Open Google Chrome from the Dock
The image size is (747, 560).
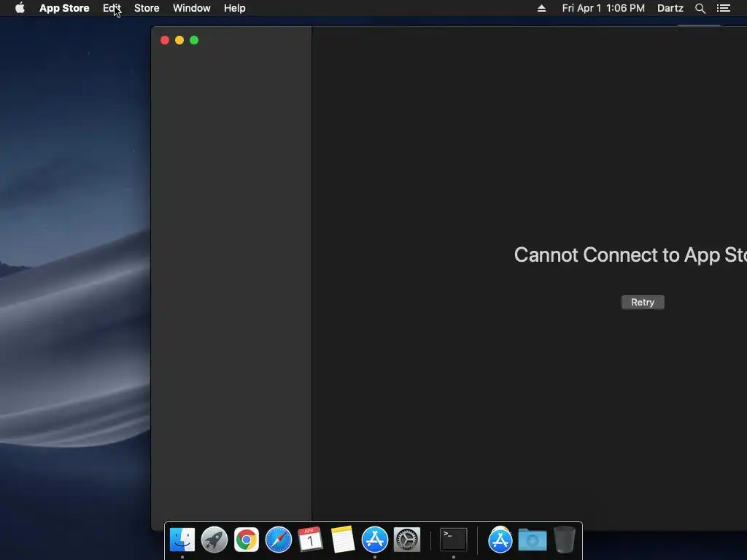tap(247, 540)
